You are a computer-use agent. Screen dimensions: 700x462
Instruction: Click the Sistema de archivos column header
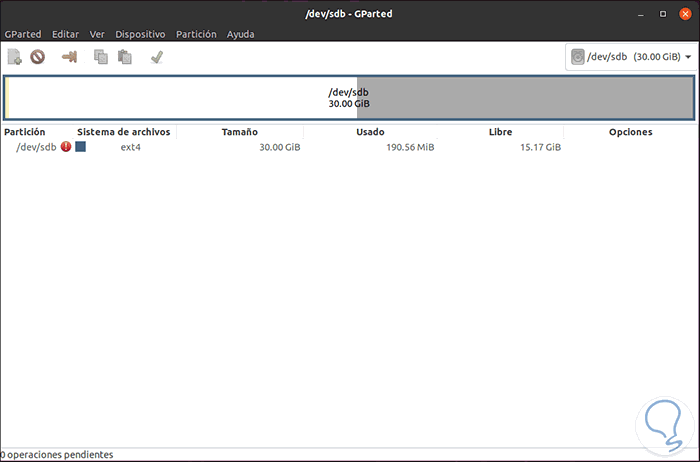(124, 132)
